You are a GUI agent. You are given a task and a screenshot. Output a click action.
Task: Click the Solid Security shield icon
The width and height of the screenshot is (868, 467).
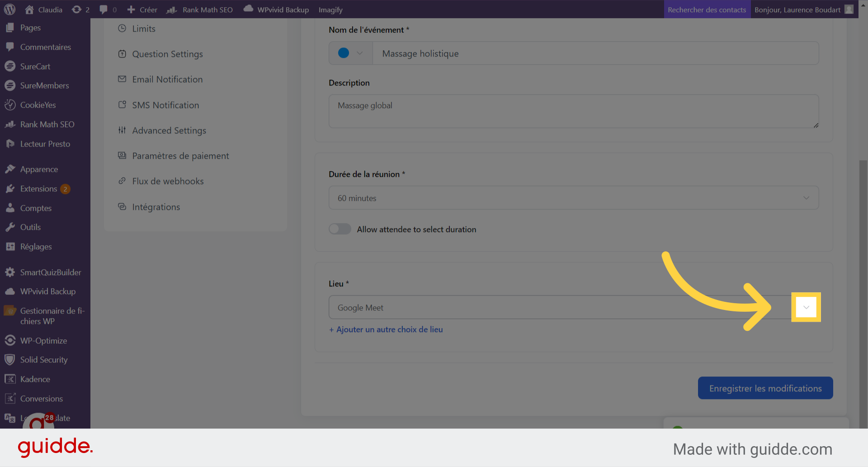coord(10,360)
